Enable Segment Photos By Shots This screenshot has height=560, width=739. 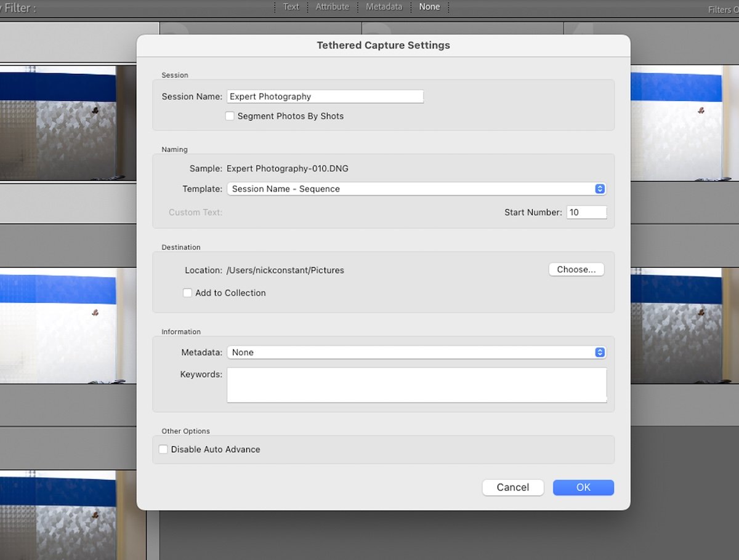click(x=230, y=116)
